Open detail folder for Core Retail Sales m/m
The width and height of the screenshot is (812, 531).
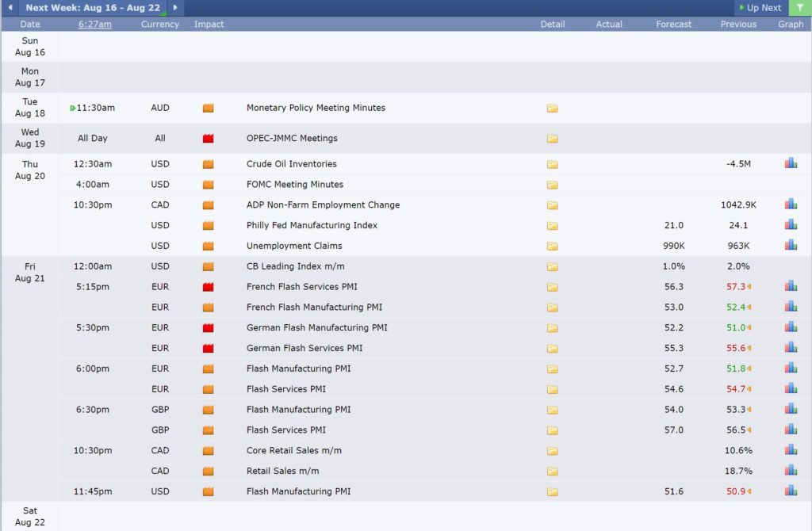coord(553,451)
